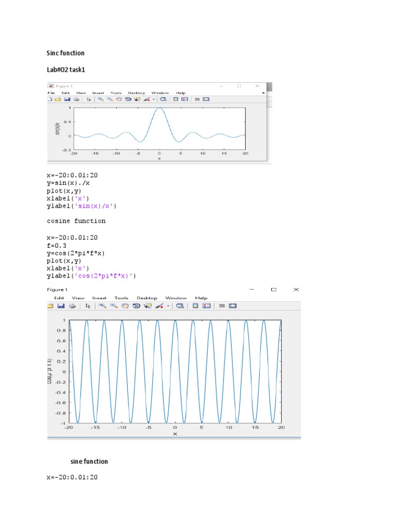Image resolution: width=399 pixels, height=532 pixels.
Task: Hide plot tools in cosine figure toolbar
Action: click(x=222, y=306)
